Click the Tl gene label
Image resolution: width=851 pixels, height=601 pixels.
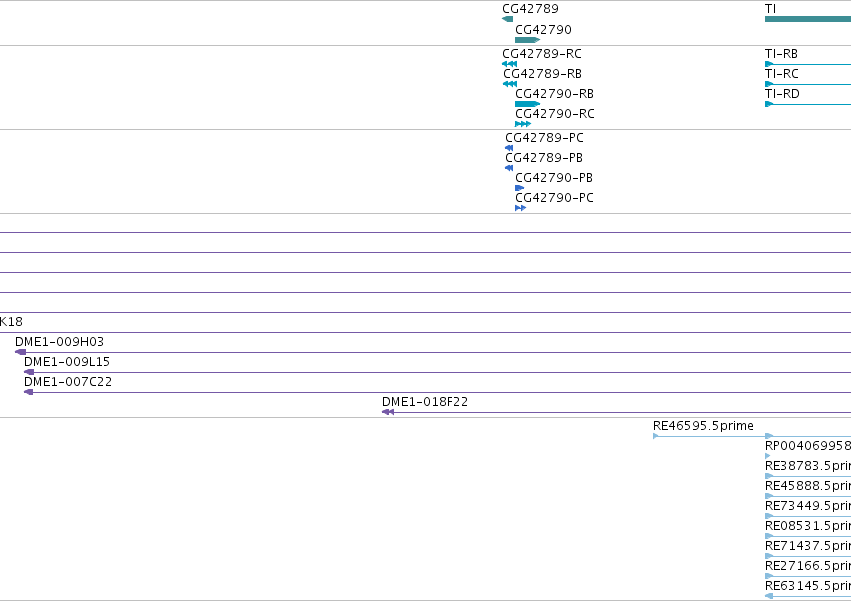click(x=770, y=9)
